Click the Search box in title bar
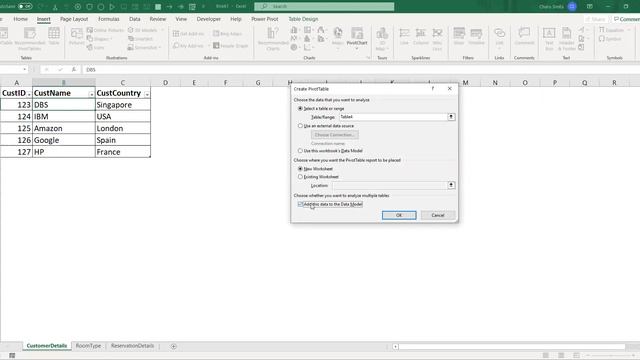The height and width of the screenshot is (360, 640). click(324, 6)
